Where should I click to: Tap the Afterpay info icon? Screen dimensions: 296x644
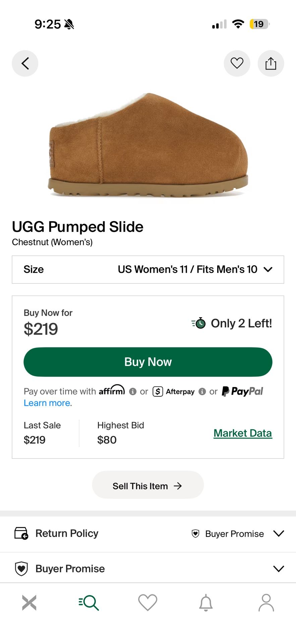tap(202, 391)
